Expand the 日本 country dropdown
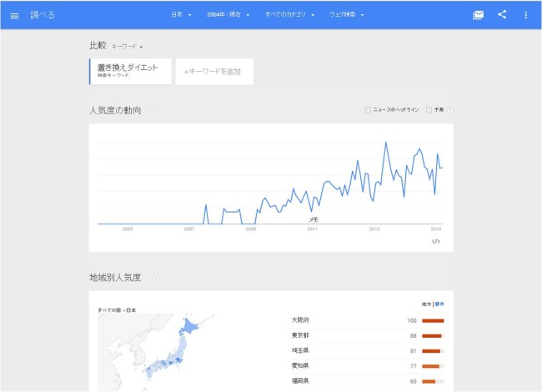 tap(181, 15)
